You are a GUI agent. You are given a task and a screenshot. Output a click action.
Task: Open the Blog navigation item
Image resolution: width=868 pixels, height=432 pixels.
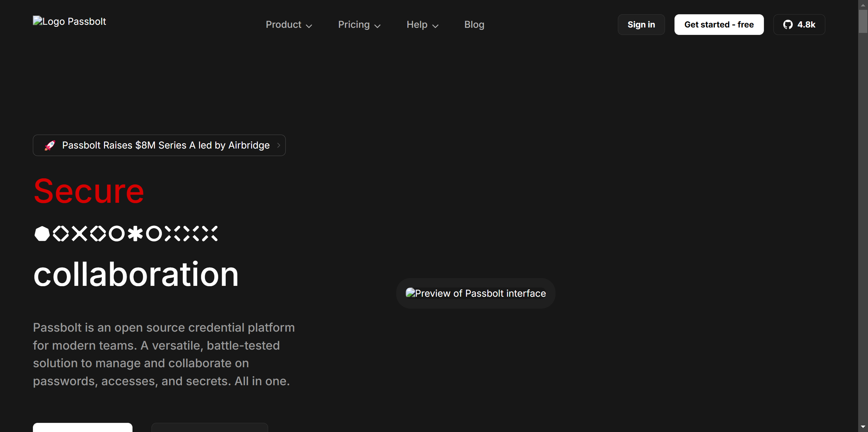click(474, 24)
